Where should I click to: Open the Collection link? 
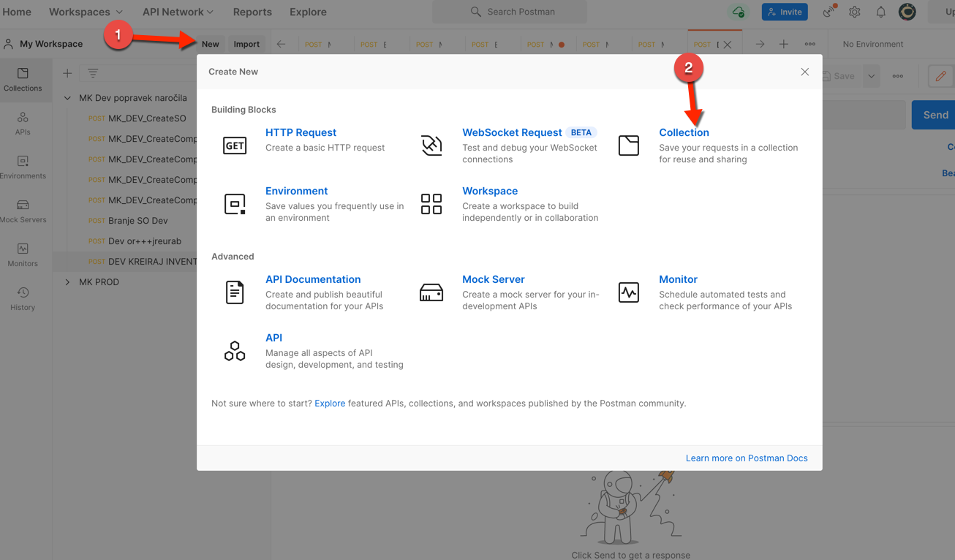coord(684,132)
